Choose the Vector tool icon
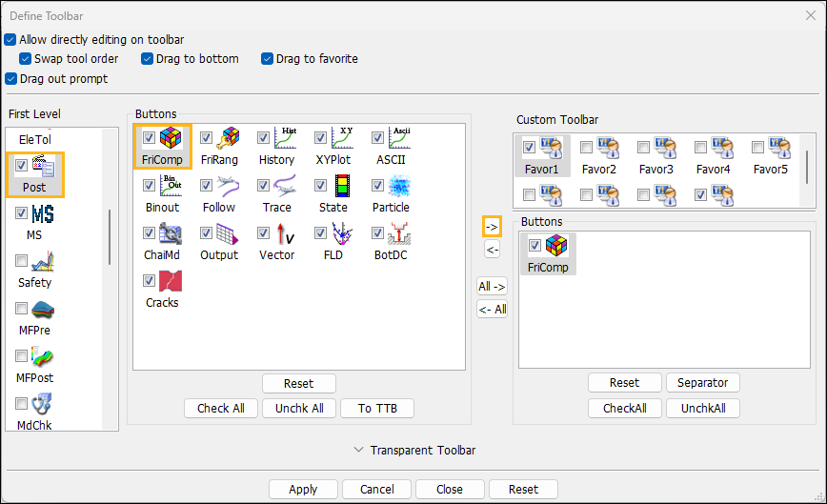 [283, 234]
